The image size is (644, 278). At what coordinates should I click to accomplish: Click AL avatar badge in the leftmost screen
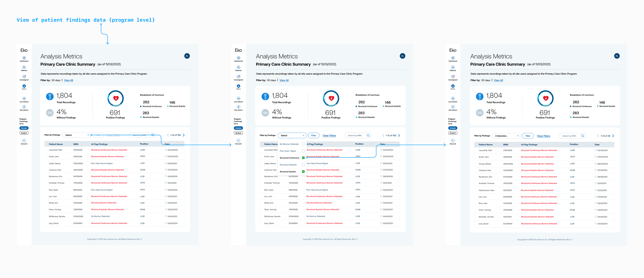coord(187,56)
